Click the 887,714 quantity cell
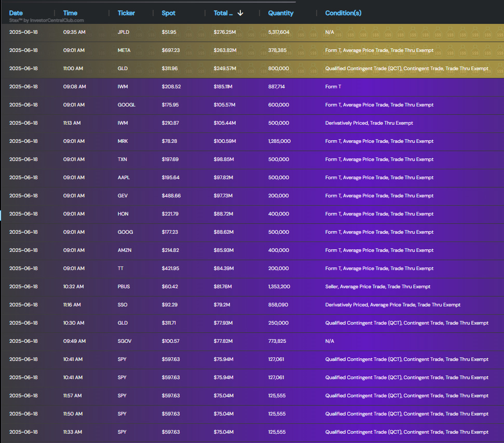 [x=277, y=87]
